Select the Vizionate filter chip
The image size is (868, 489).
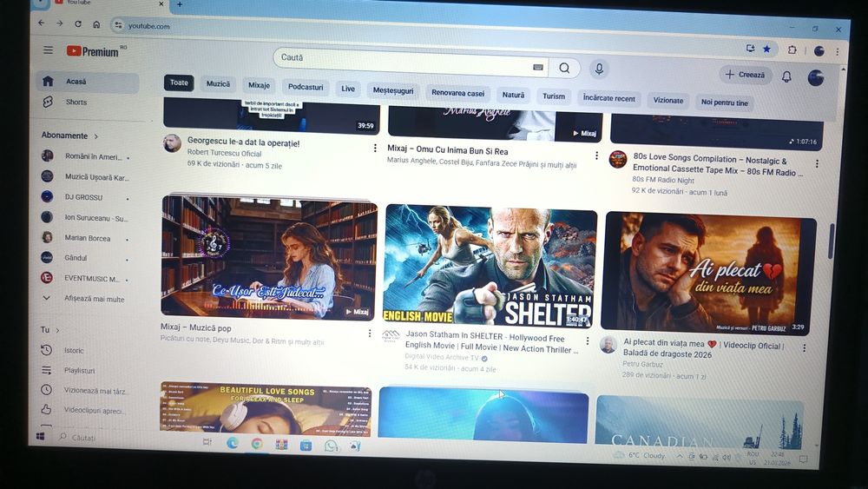(668, 100)
